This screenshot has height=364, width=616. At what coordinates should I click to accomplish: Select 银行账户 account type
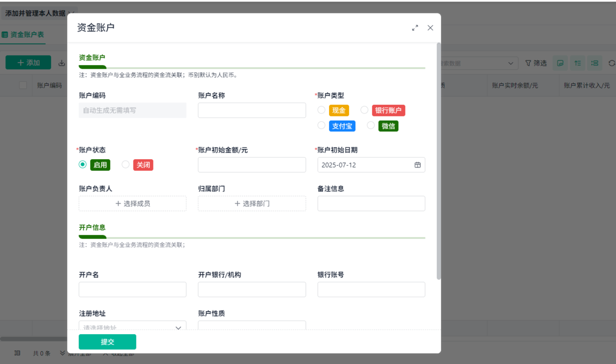point(364,110)
